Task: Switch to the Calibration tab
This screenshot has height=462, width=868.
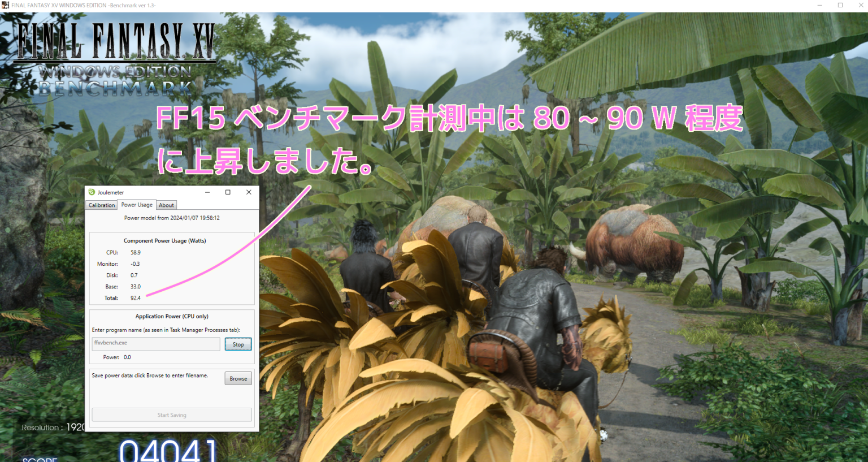Action: pos(101,205)
